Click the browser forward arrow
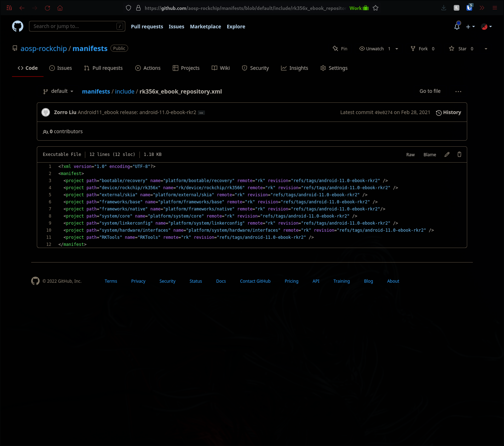Viewport: 504px width, 446px height. [x=35, y=8]
